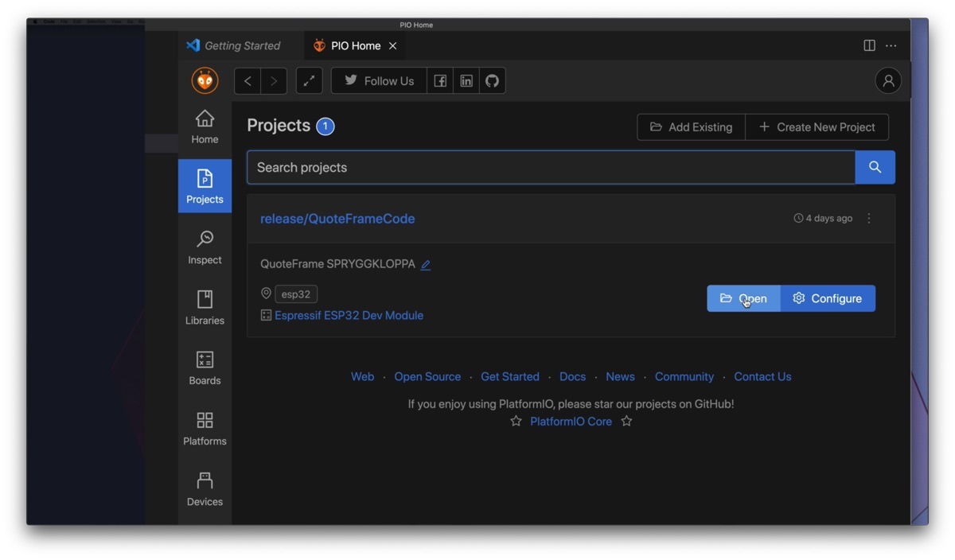Click the Follow Us Twitter button
This screenshot has width=955, height=560.
coord(379,80)
